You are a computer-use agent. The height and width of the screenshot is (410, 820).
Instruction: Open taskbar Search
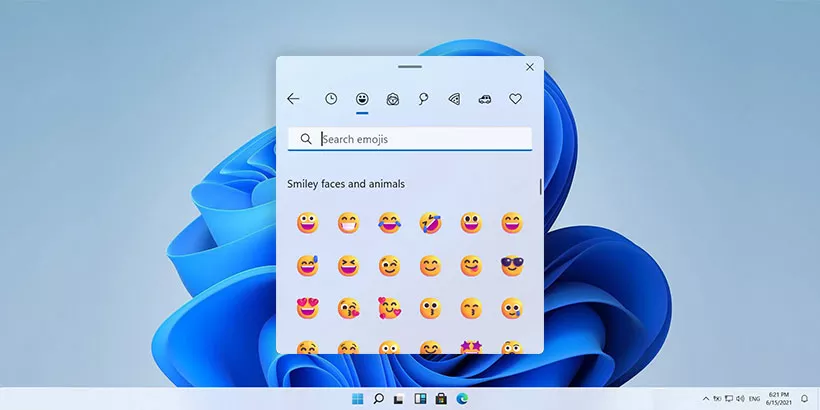coord(379,399)
